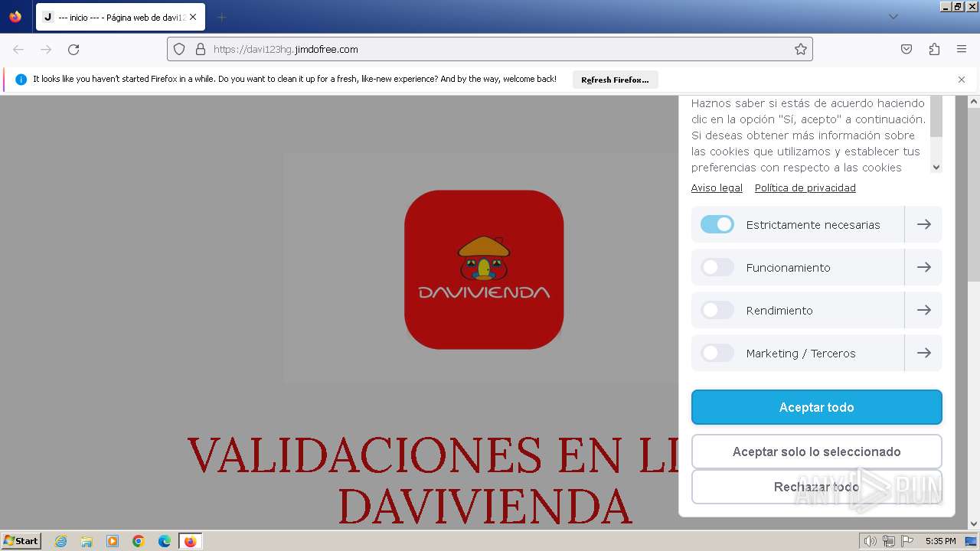Viewport: 980px width, 551px height.
Task: Open the network icon in system tray
Action: click(889, 541)
